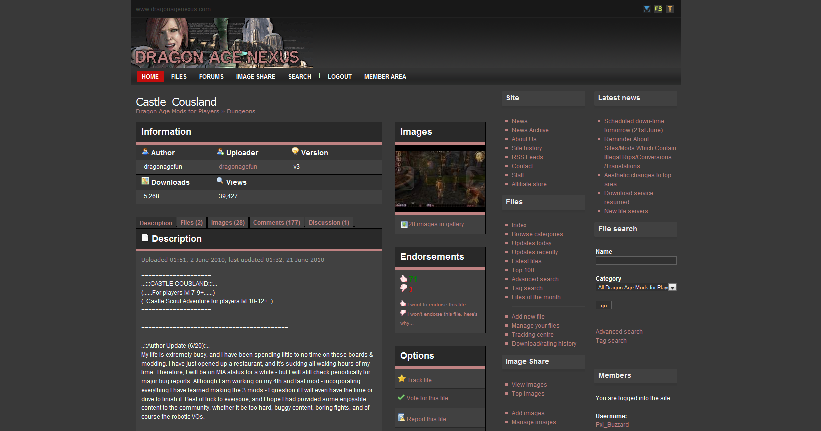Open MEMBER AREA in navigation bar
The image size is (821, 431).
(385, 76)
